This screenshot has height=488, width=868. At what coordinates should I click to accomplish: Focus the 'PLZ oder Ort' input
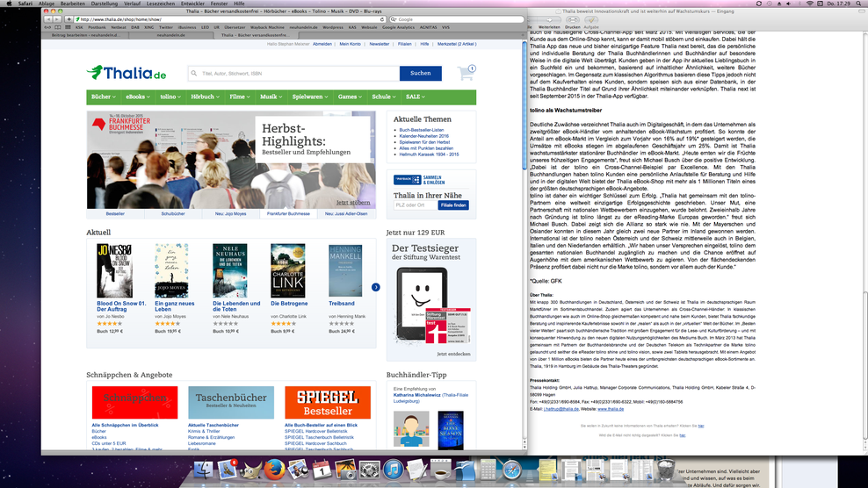pos(416,205)
